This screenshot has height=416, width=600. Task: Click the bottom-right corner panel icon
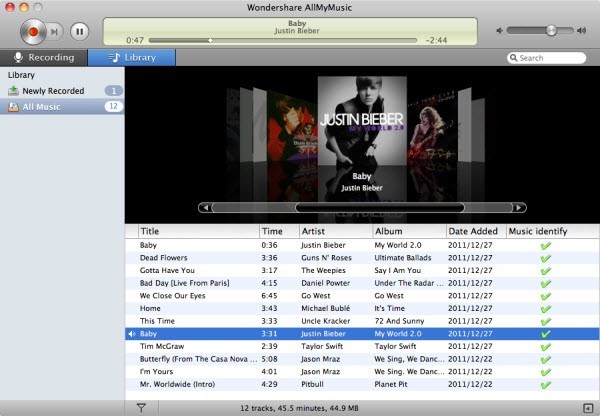tap(587, 407)
